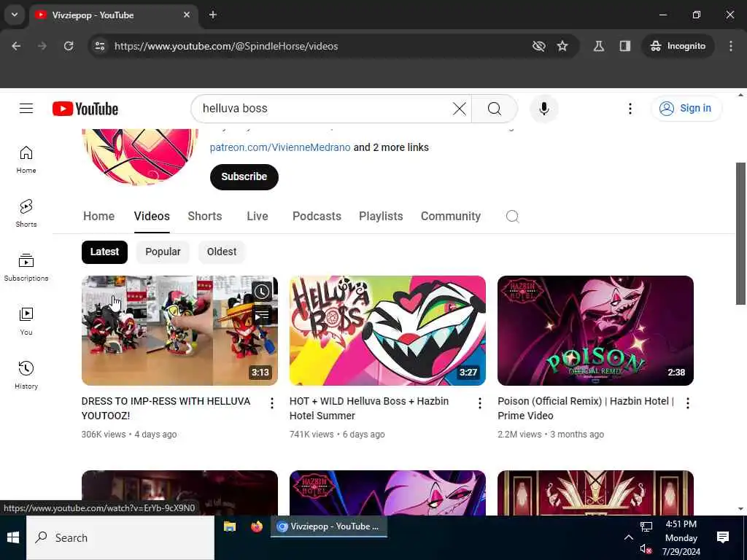Open DRESS TO IMP-RESS WITH HELLUVA YOUTOOZ title

coord(166,408)
